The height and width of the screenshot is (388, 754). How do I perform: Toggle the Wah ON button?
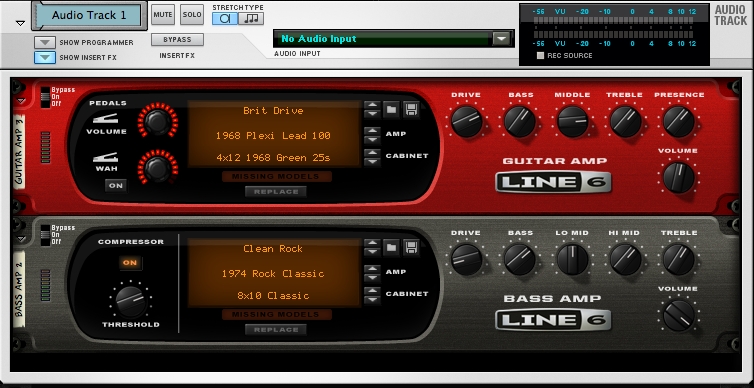click(116, 186)
